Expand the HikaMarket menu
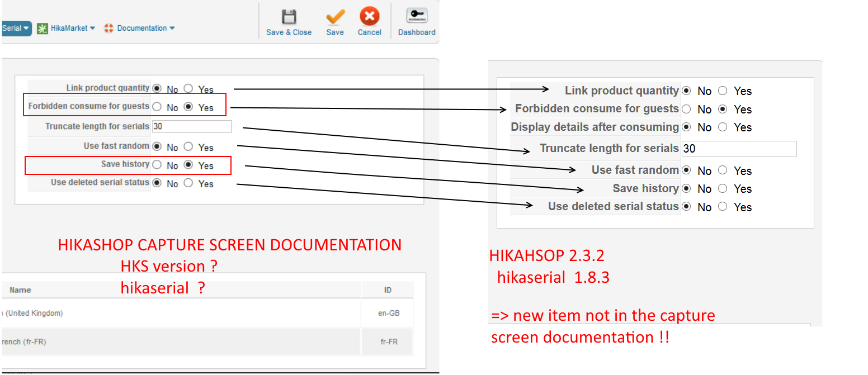The height and width of the screenshot is (375, 868). [73, 29]
